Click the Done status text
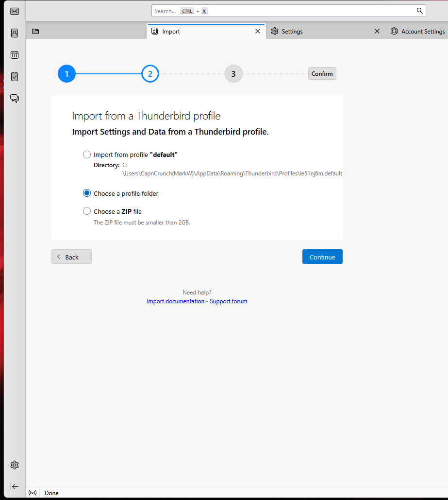The image size is (448, 500). tap(51, 493)
